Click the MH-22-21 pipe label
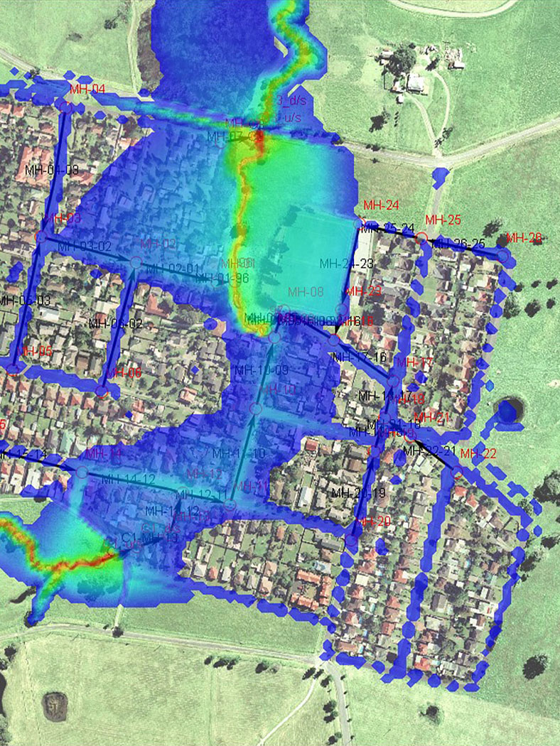The image size is (560, 746). coord(430,450)
